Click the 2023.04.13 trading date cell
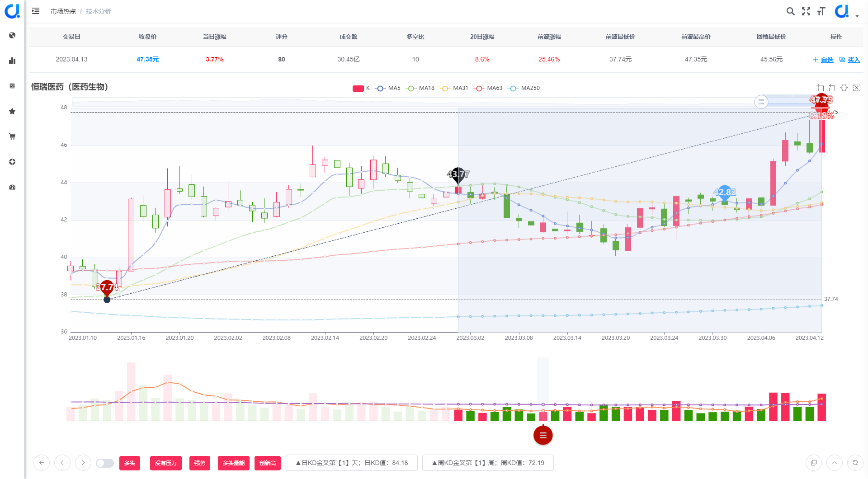This screenshot has height=479, width=868. point(71,59)
